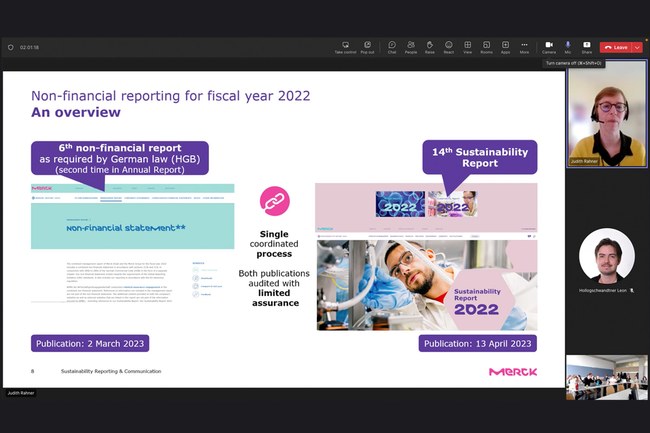Screen dimensions: 650x433
Task: Open the React emoji options
Action: (449, 47)
